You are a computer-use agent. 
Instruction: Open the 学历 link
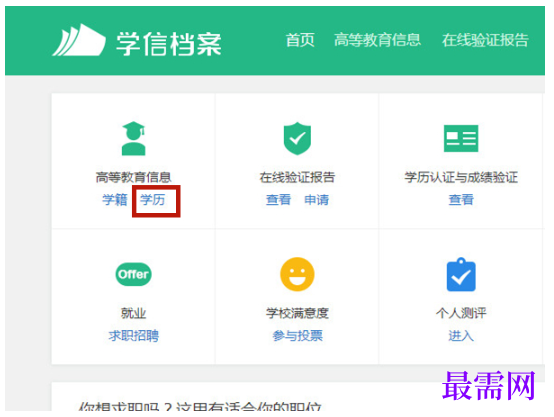[153, 200]
